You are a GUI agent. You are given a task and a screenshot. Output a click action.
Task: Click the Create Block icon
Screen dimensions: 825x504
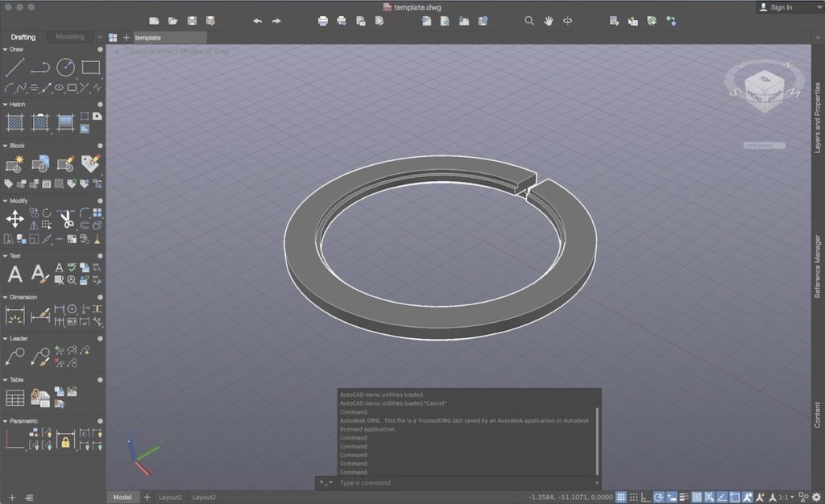click(15, 164)
